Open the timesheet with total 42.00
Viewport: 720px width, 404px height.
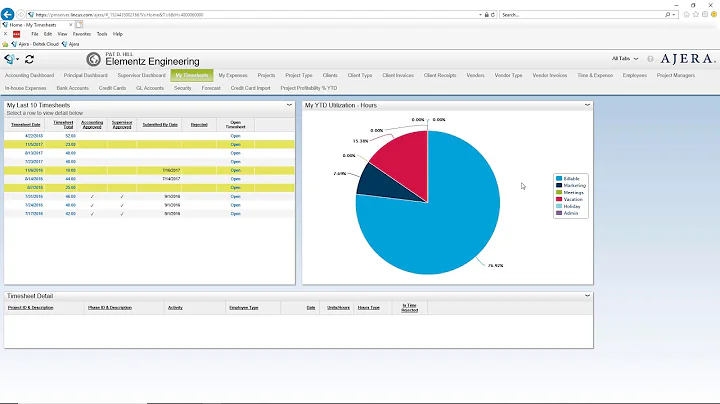(x=235, y=214)
